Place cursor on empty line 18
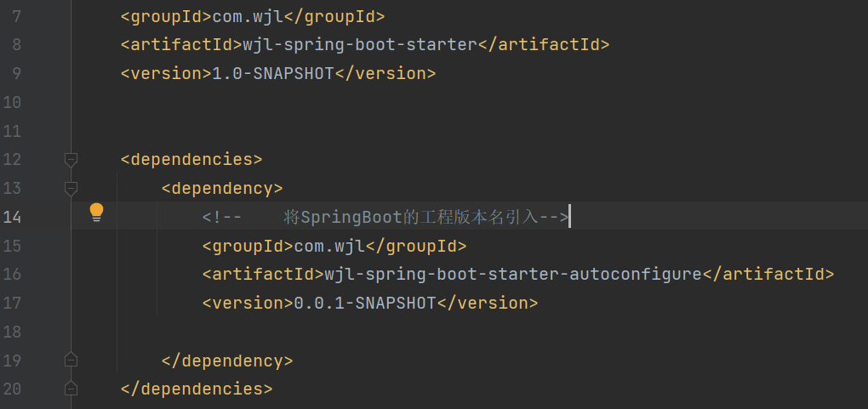The image size is (868, 409). pos(340,332)
